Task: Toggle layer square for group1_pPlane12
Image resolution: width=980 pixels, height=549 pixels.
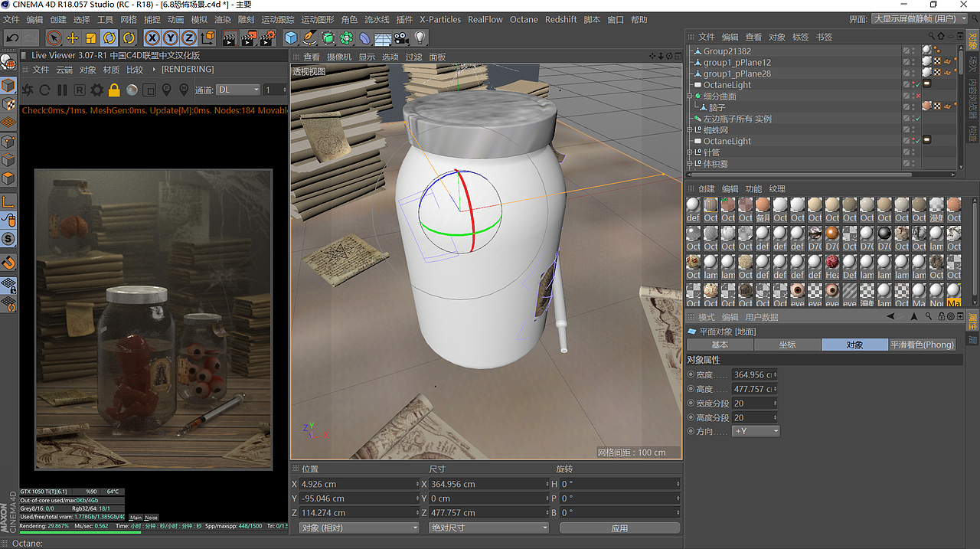Action: (906, 63)
